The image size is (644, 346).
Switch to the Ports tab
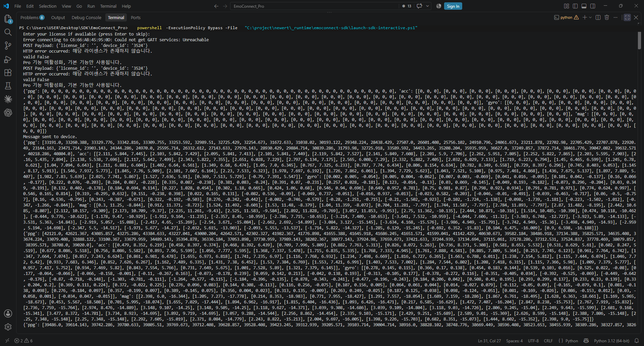136,17
